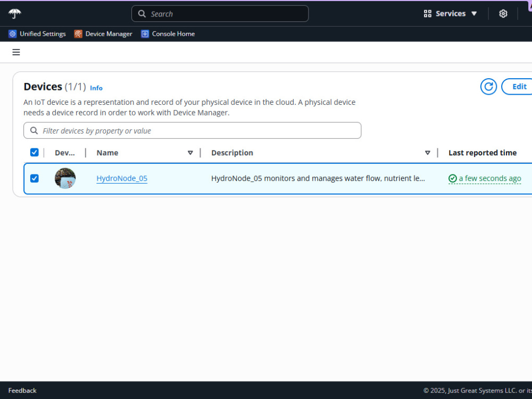Open the HydroNode_05 device link

point(122,178)
